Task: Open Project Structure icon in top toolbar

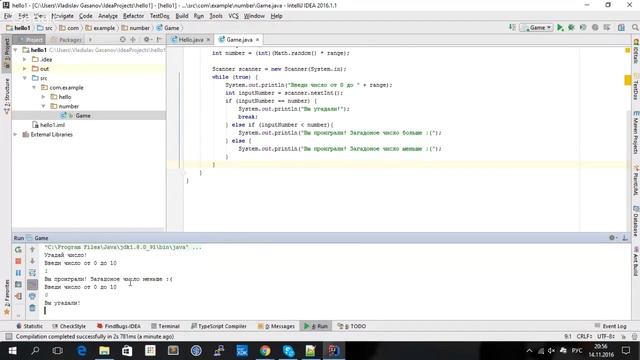Action: pyautogui.click(x=621, y=27)
